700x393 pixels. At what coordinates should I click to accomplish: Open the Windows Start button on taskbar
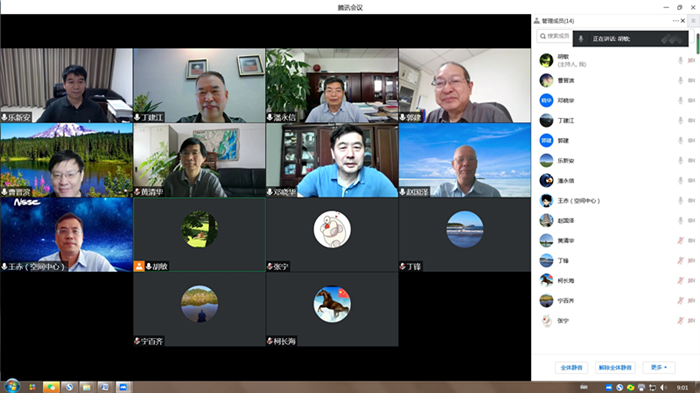pyautogui.click(x=12, y=386)
